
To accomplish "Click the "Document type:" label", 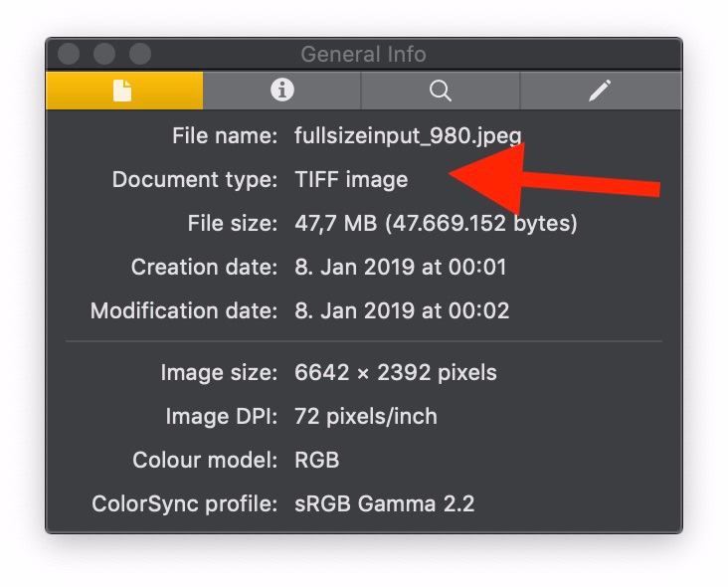I will 195,180.
